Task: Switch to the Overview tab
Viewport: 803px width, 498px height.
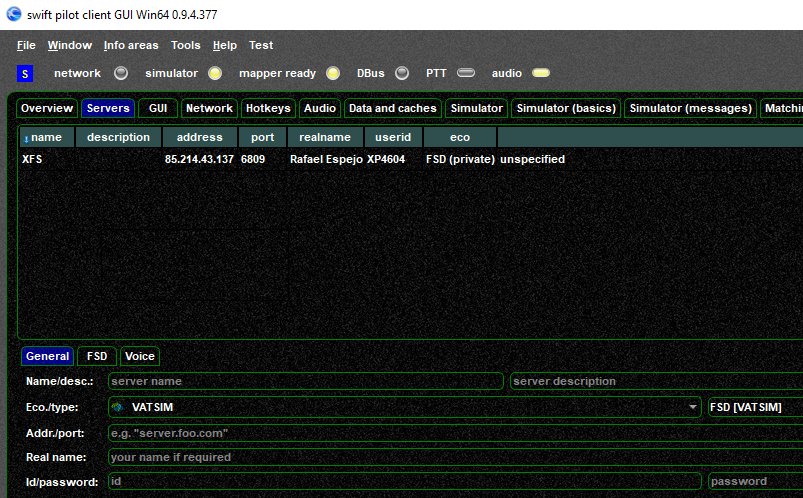Action: (47, 108)
